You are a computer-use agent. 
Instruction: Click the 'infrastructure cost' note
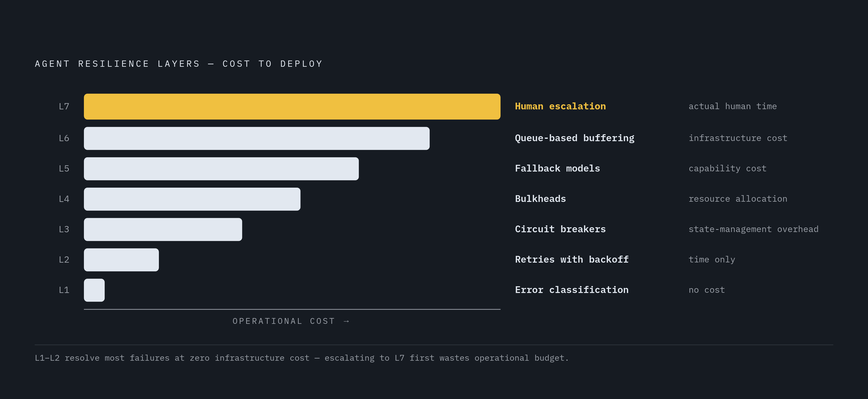[x=738, y=138]
